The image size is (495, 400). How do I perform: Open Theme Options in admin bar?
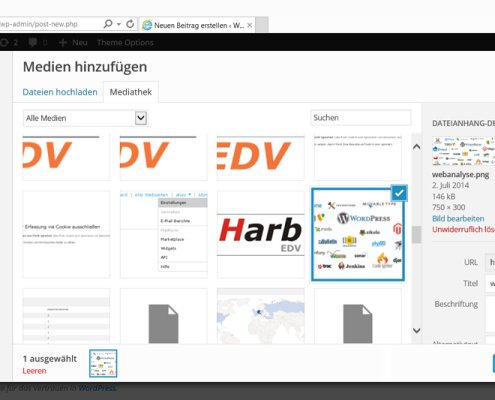point(125,42)
